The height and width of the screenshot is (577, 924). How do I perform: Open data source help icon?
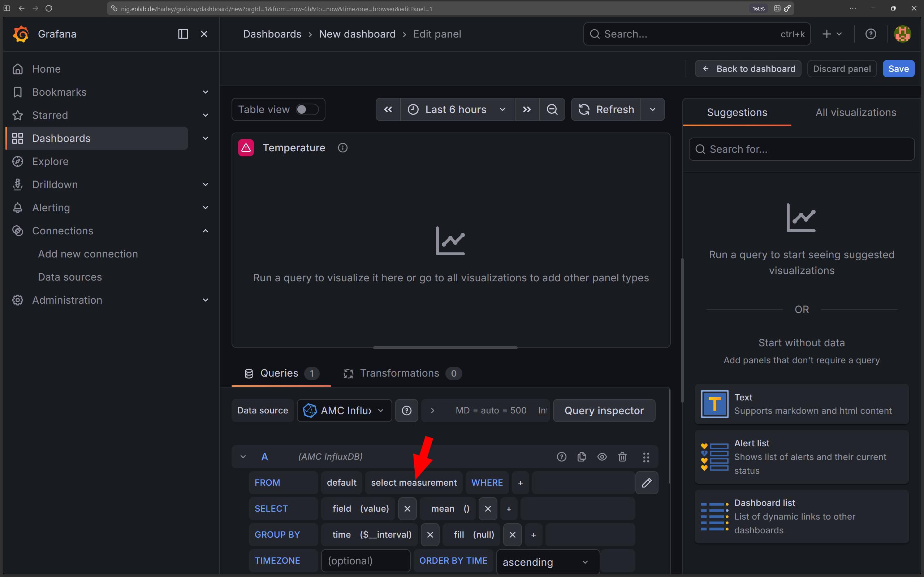click(406, 411)
